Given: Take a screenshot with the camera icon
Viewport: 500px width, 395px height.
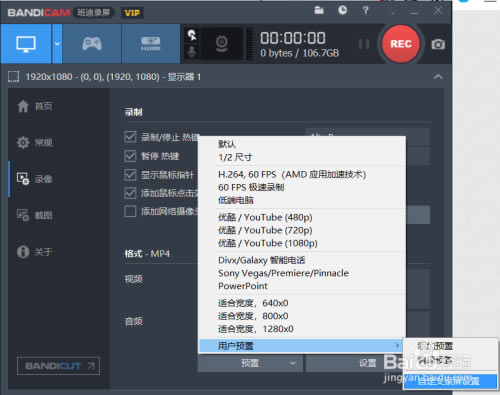Looking at the screenshot, I should pos(438,44).
